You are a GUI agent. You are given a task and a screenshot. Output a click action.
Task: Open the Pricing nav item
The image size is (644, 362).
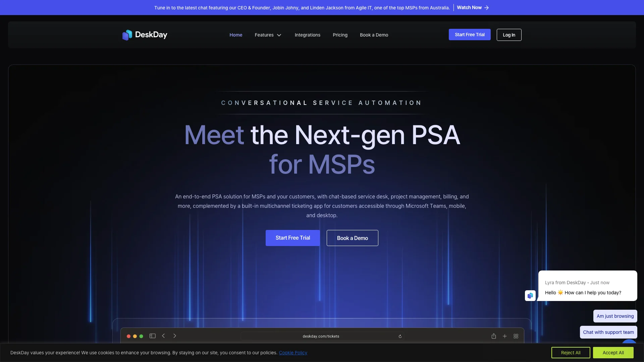coord(340,35)
